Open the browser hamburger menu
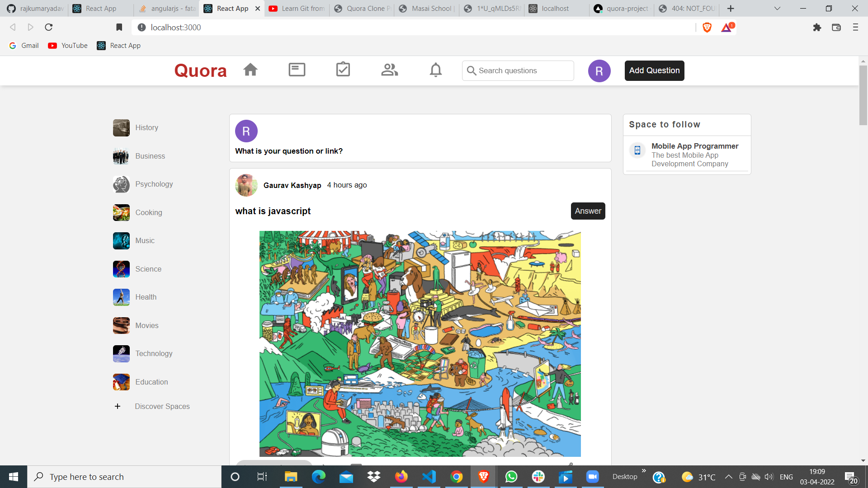This screenshot has width=868, height=488. click(x=855, y=27)
